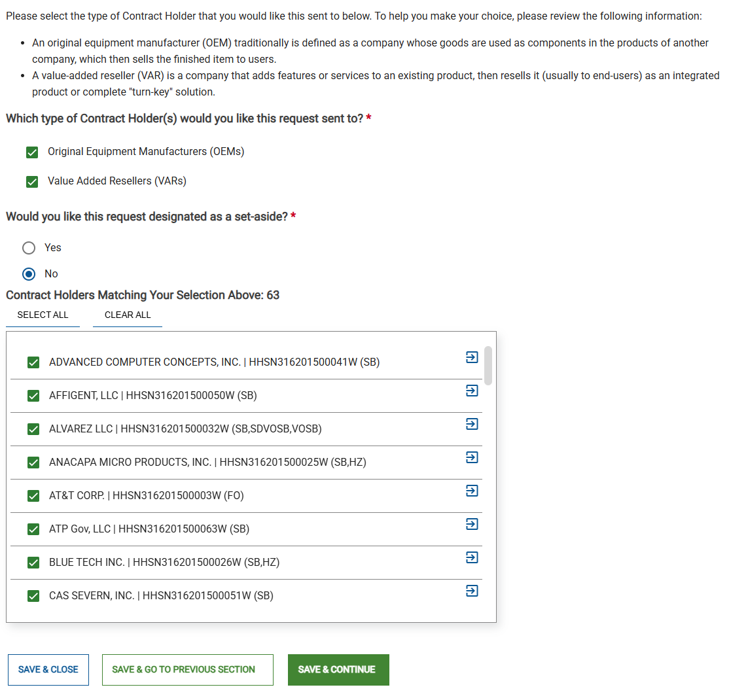Screen dimensions: 729x700
Task: Open details for AT&T CORP.
Action: coord(472,491)
